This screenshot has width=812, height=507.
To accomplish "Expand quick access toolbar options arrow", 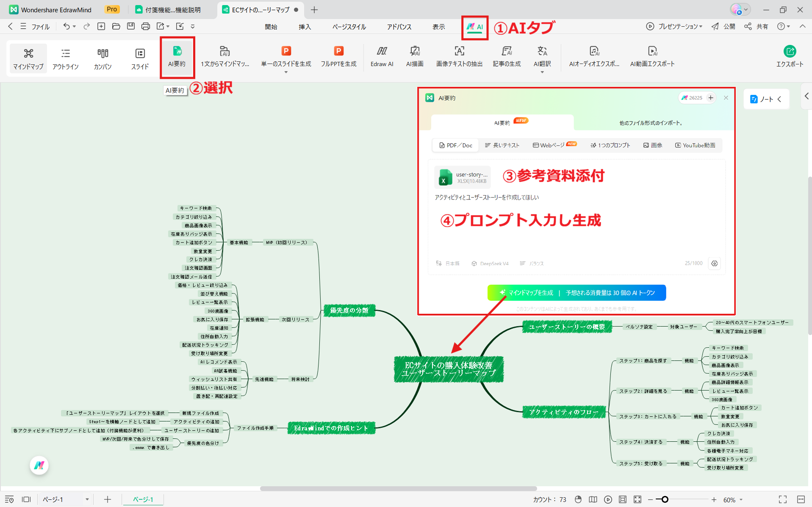I will (193, 26).
